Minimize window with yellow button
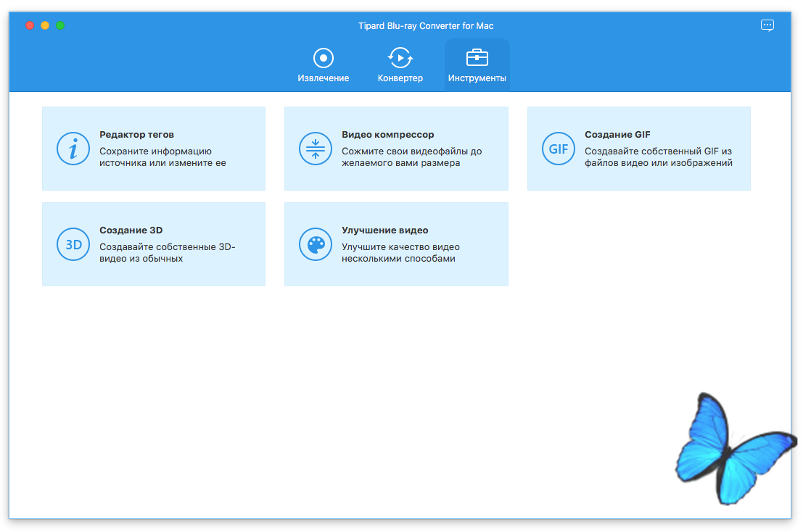The width and height of the screenshot is (811, 532). click(45, 25)
